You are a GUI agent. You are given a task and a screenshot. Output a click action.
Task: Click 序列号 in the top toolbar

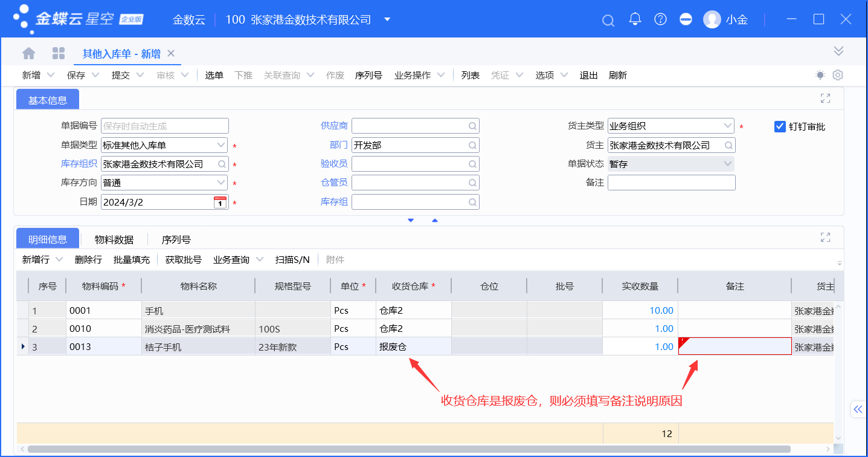tap(368, 75)
